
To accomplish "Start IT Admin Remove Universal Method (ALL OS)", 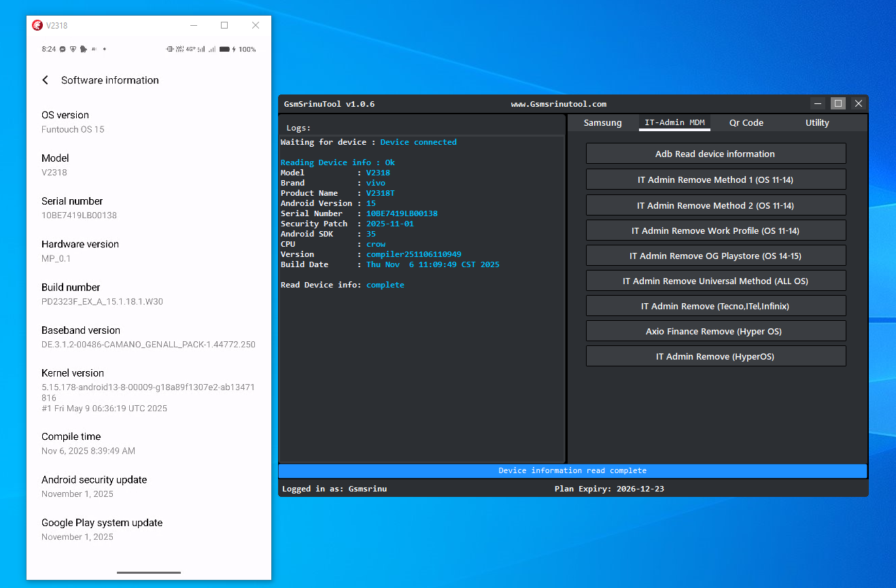I will point(715,281).
